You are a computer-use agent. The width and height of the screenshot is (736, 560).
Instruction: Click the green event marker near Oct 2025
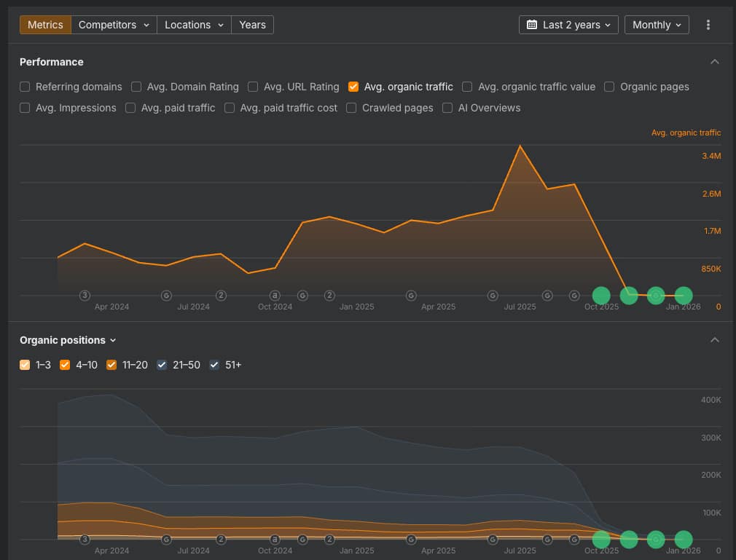pos(601,296)
